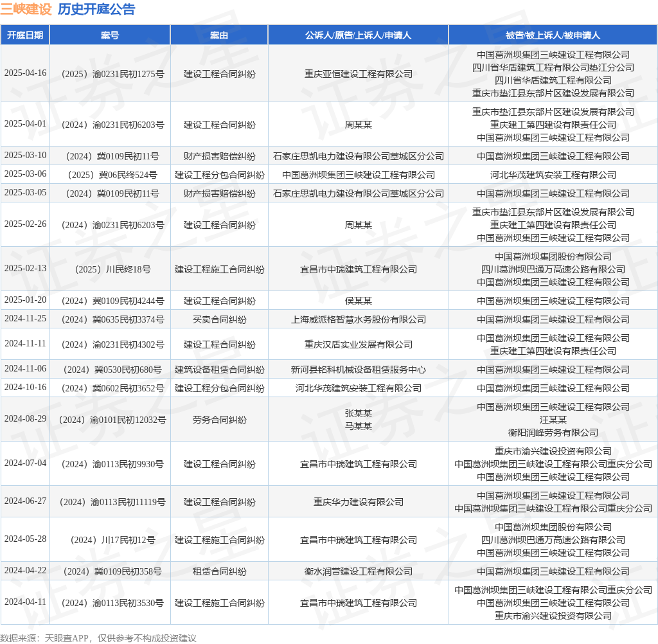Click plaintiff 衡水润营建设工程有限公司

[x=359, y=571]
